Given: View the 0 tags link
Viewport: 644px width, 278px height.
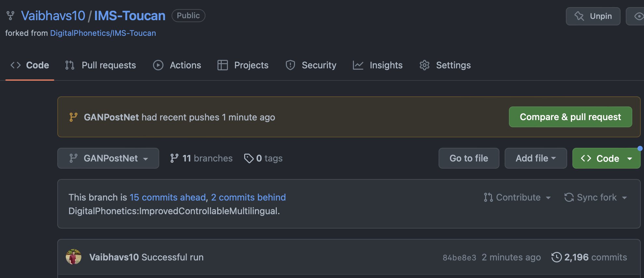Looking at the screenshot, I should coord(263,158).
